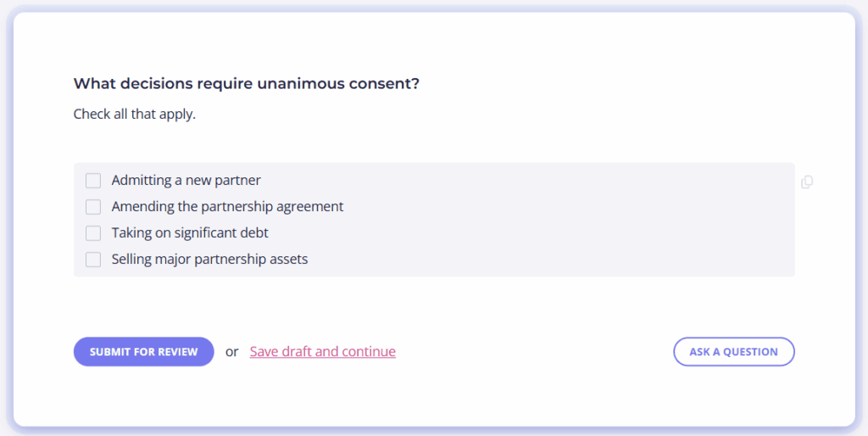Enable the Taking on significant debt checkbox
This screenshot has height=436, width=868.
pos(93,232)
